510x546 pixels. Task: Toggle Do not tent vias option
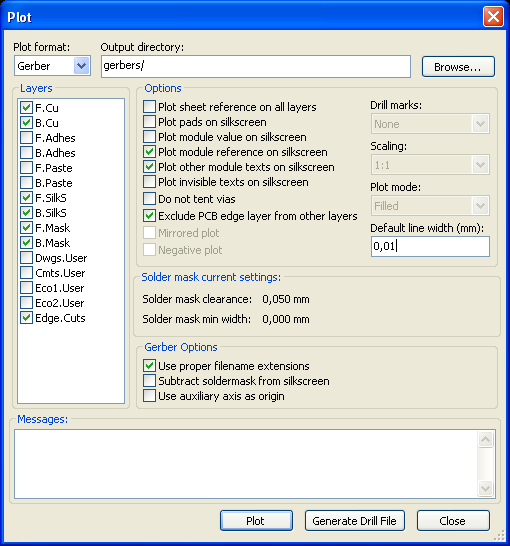(x=149, y=198)
